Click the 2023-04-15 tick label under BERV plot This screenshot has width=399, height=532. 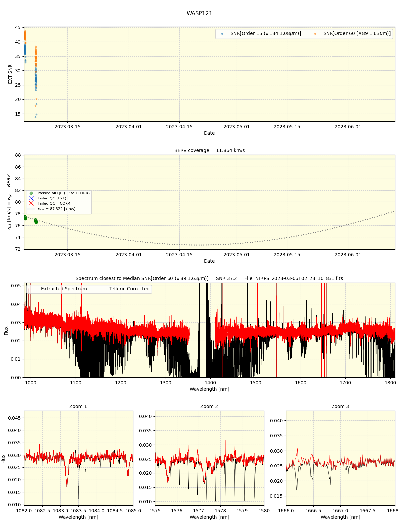[179, 255]
